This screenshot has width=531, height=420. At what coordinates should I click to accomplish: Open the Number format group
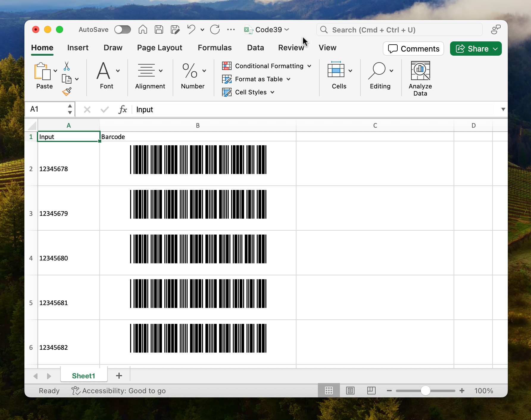point(193,76)
